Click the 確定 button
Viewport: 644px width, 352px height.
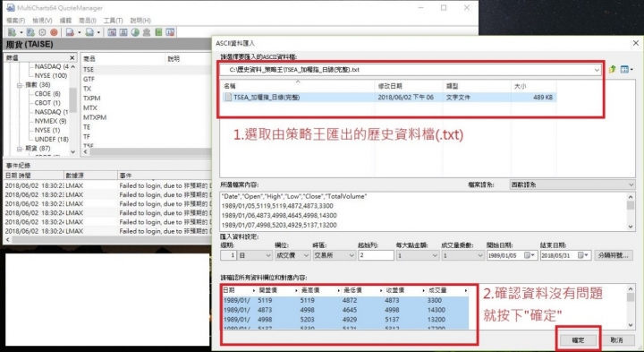pos(578,340)
